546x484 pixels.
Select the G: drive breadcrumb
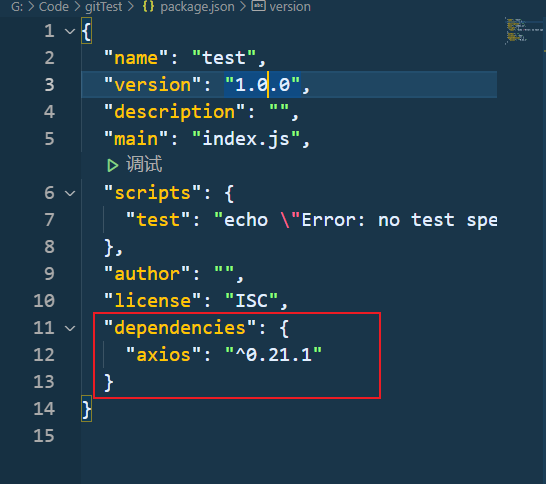point(17,7)
